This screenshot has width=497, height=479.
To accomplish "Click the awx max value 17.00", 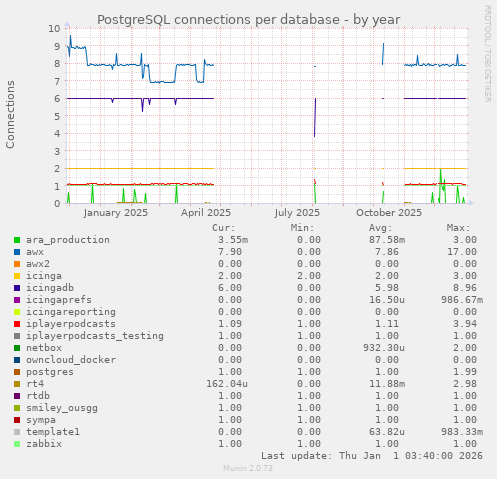I will pyautogui.click(x=462, y=252).
